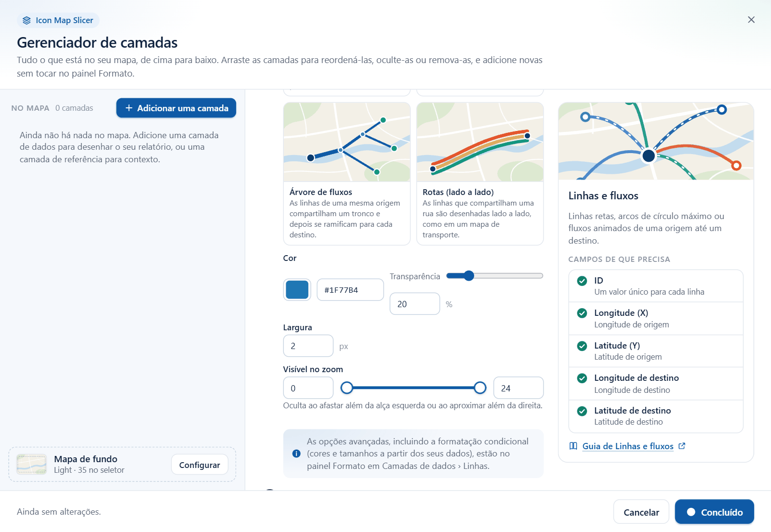Click the 'Ainda sem alterações.' status text
771x532 pixels.
[59, 512]
